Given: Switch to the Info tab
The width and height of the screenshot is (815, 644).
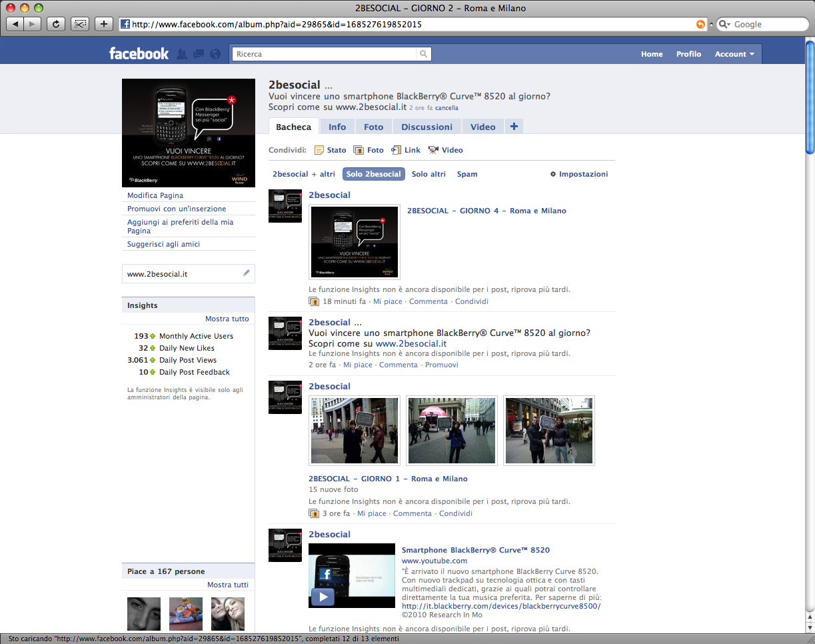Looking at the screenshot, I should (337, 127).
